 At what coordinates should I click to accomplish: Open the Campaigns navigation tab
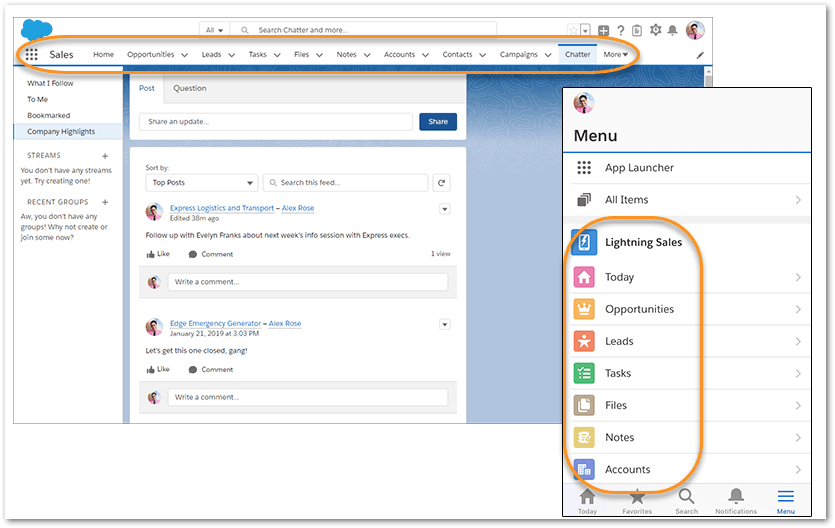click(x=519, y=54)
